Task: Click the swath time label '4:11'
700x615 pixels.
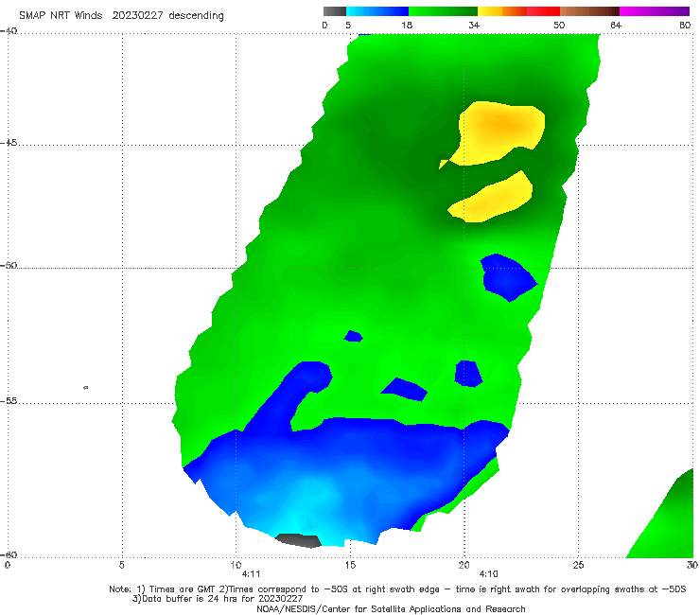Action: point(251,574)
